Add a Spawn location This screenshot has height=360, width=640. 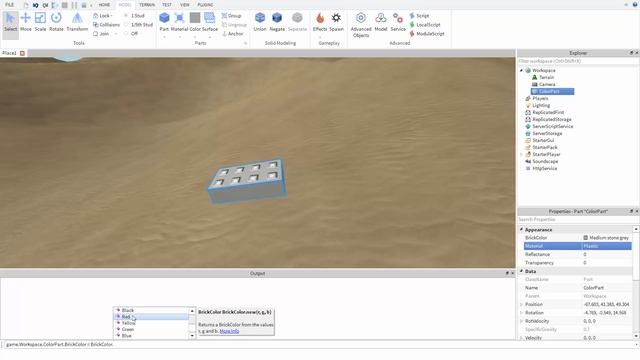click(336, 22)
